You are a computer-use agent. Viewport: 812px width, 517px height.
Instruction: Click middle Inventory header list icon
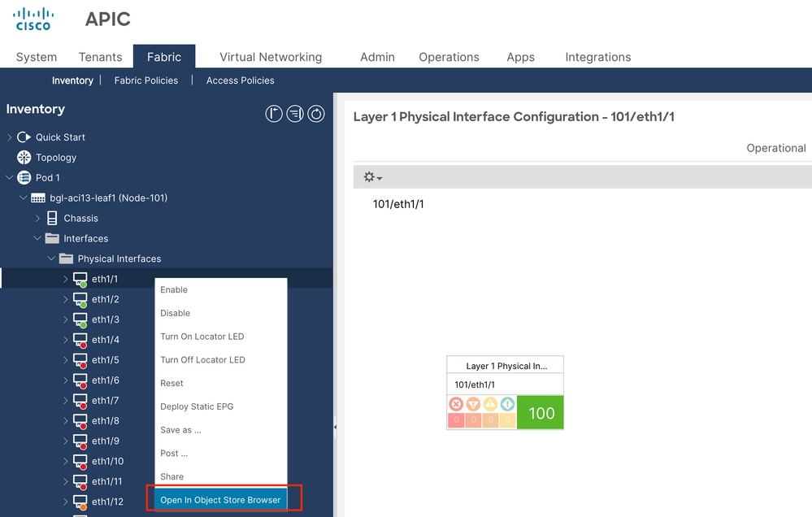(x=295, y=114)
